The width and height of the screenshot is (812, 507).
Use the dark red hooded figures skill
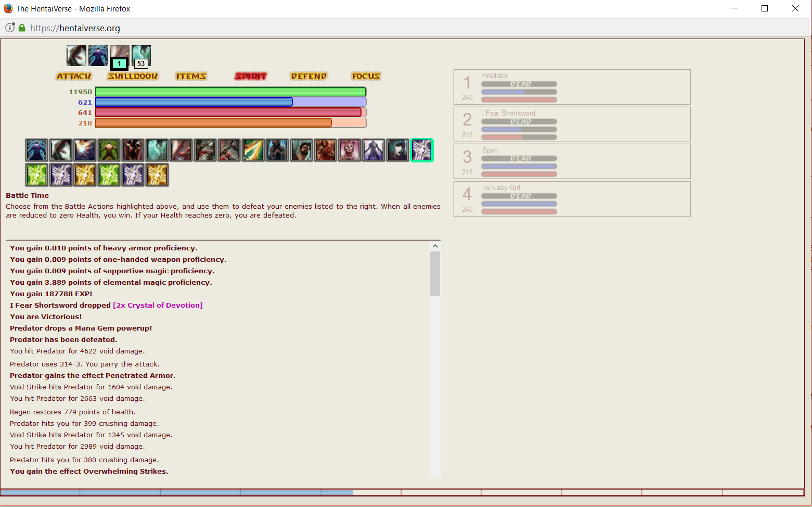coord(133,150)
